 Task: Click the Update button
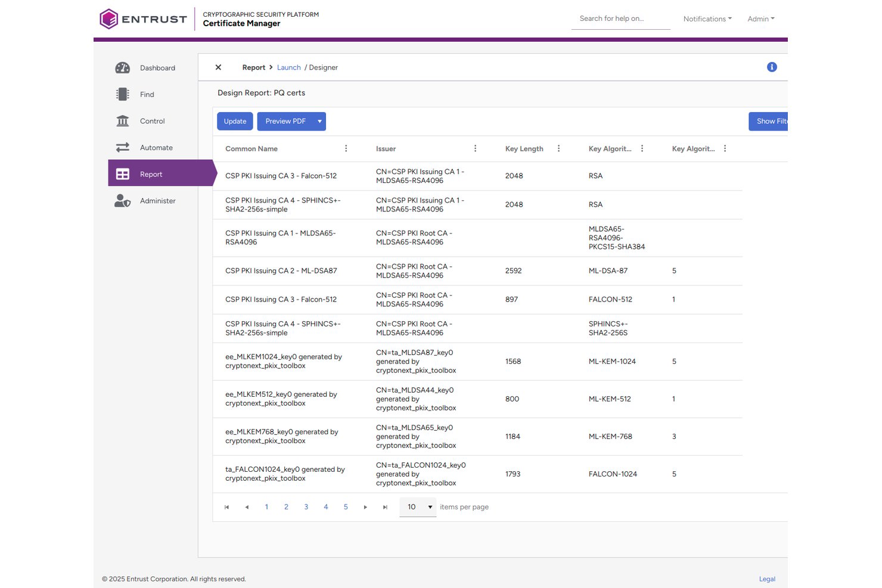[x=235, y=121]
